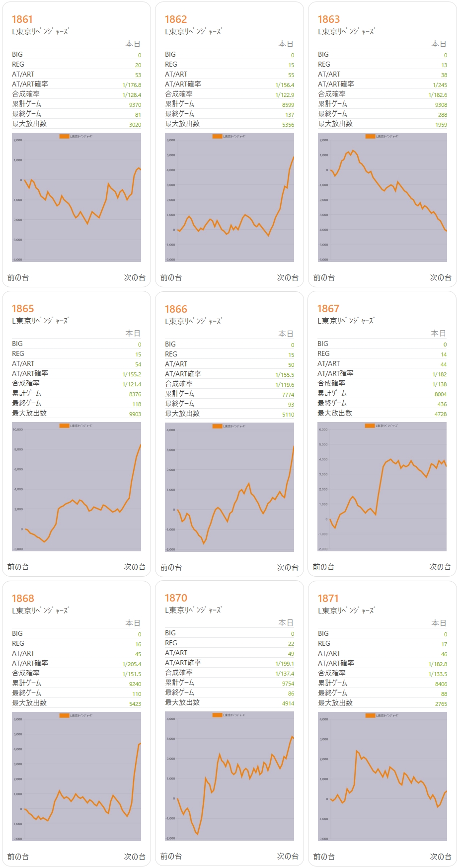
Task: Open the 1862 machine number heading
Action: point(176,19)
